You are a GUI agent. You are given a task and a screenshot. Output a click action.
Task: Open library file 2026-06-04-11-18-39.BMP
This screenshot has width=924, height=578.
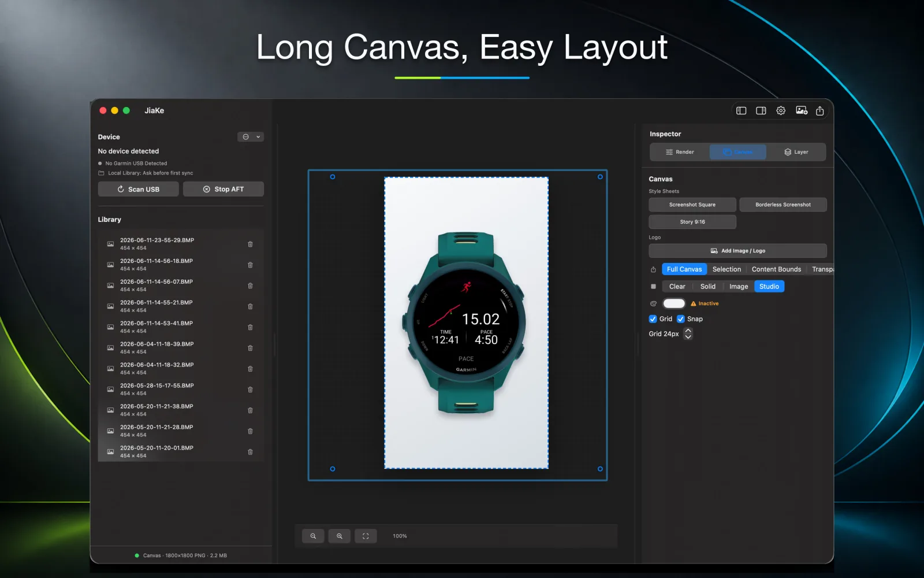[x=181, y=348]
